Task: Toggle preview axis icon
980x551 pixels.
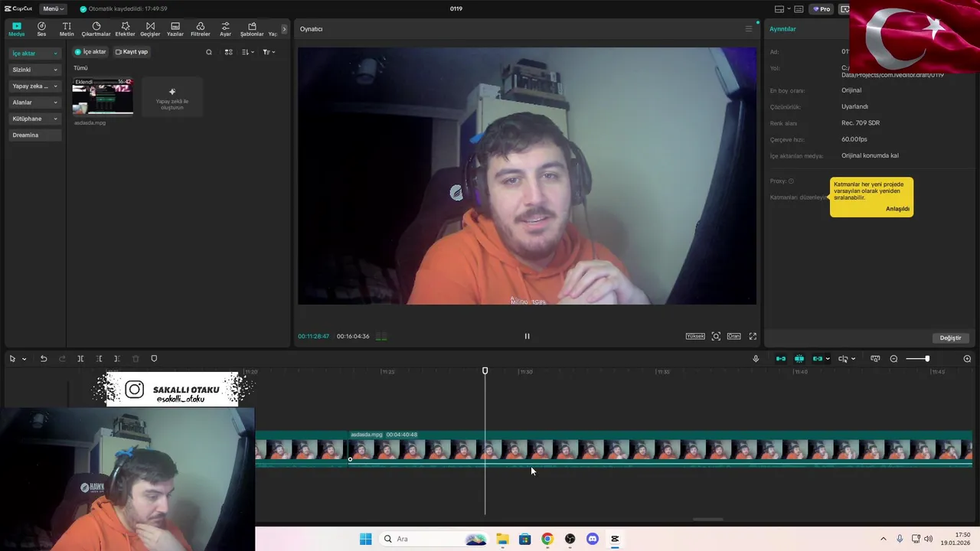Action: coord(843,359)
